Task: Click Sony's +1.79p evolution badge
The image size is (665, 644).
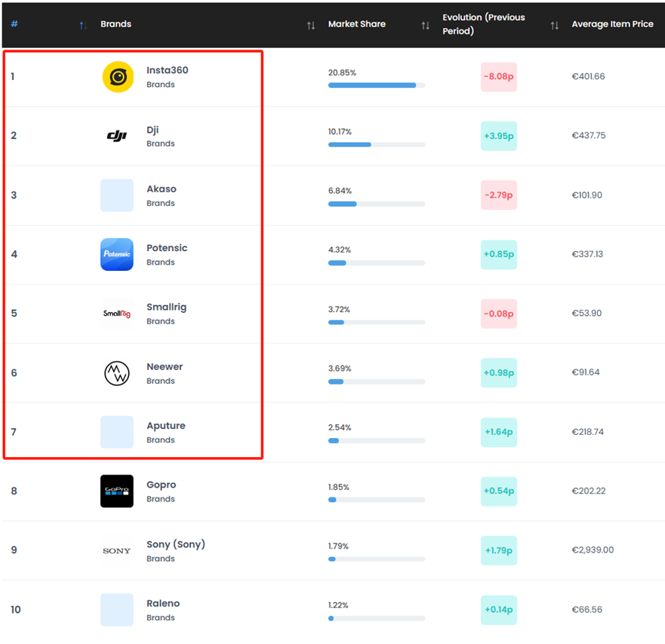Action: point(499,550)
